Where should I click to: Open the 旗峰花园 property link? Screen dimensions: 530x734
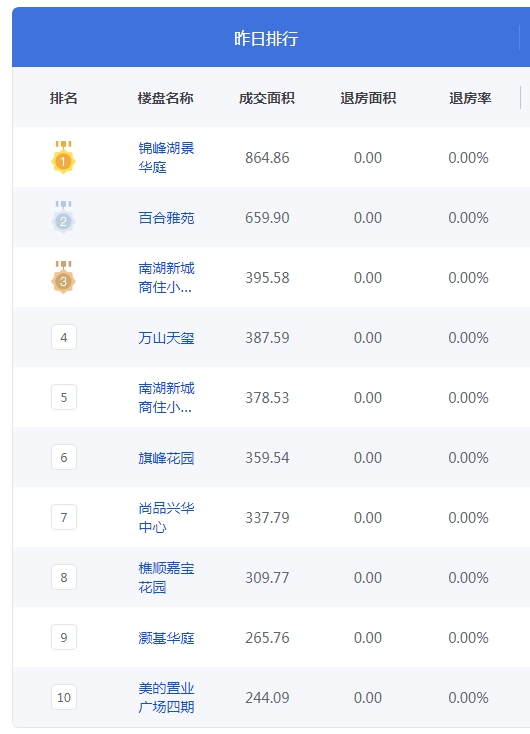(166, 458)
